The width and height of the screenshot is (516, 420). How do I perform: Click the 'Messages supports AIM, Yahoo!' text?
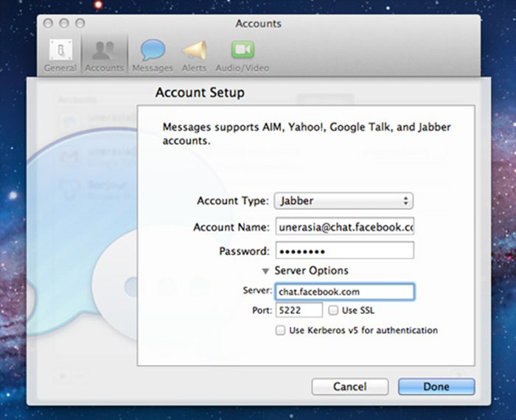[x=307, y=133]
